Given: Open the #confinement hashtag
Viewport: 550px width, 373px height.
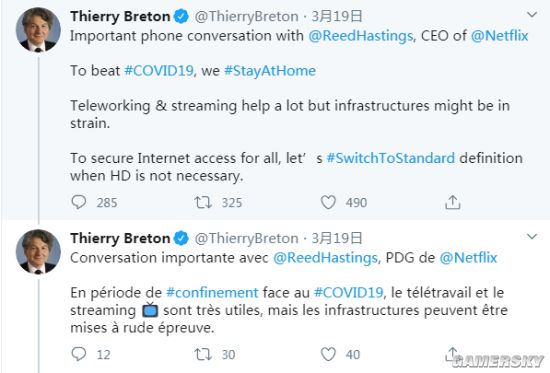Looking at the screenshot, I should click(x=212, y=292).
